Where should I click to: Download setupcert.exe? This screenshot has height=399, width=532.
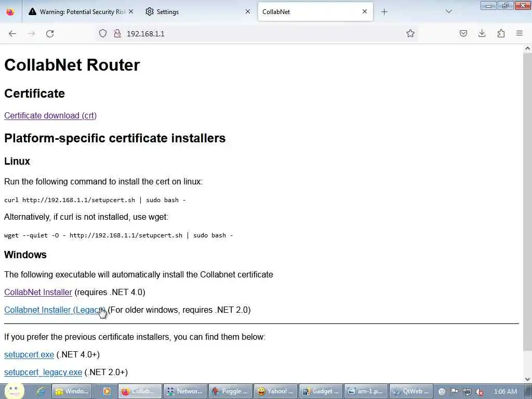pyautogui.click(x=29, y=354)
